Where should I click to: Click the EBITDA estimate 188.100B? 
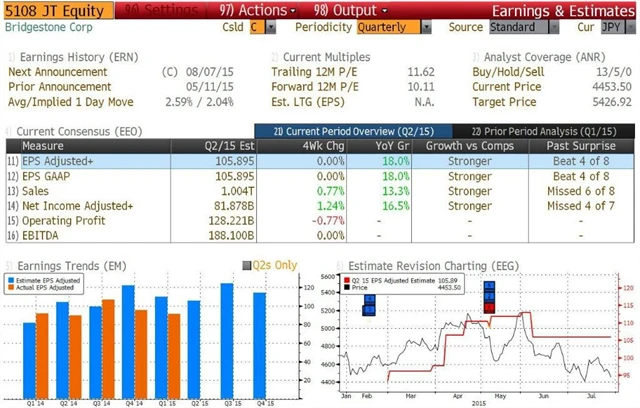point(231,235)
